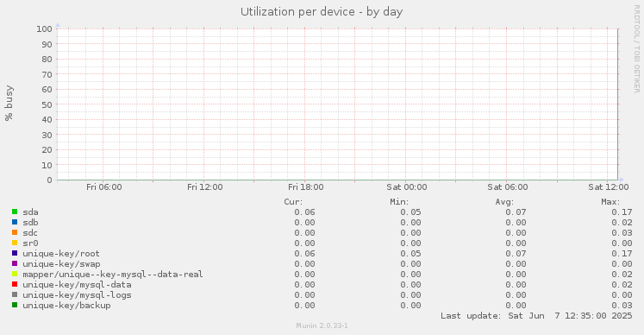The height and width of the screenshot is (335, 644).
Task: Click sda Avg value 0.07
Action: [516, 212]
